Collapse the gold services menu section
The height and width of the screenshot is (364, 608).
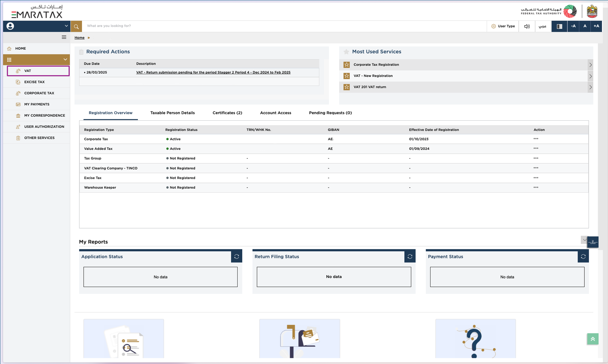(x=65, y=60)
